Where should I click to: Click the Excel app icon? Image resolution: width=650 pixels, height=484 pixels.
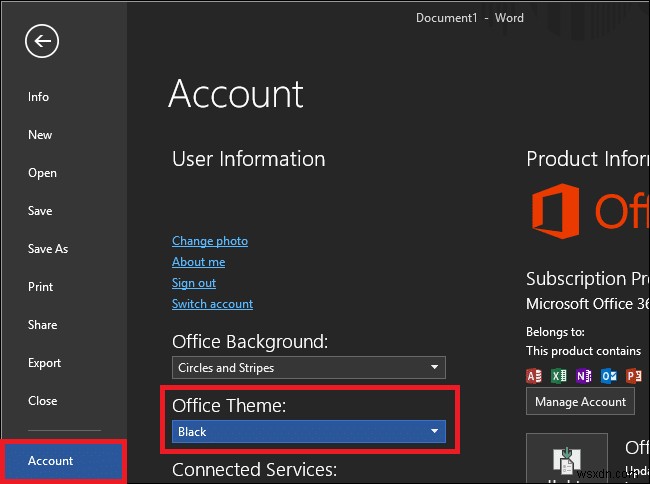[x=559, y=375]
